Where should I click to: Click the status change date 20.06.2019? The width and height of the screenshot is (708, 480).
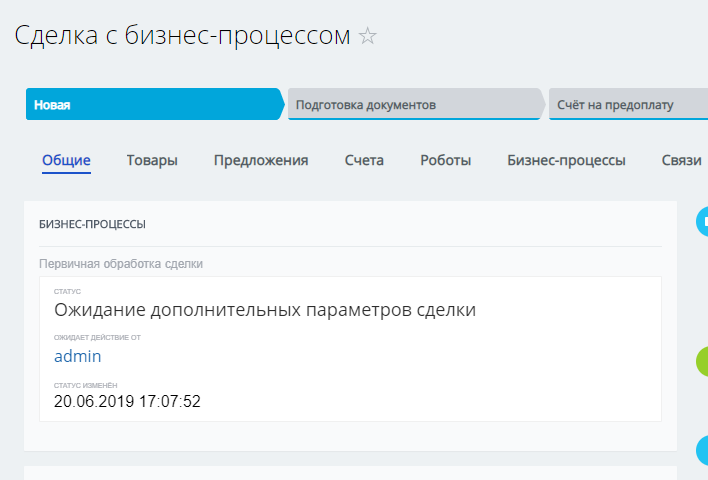pos(127,402)
